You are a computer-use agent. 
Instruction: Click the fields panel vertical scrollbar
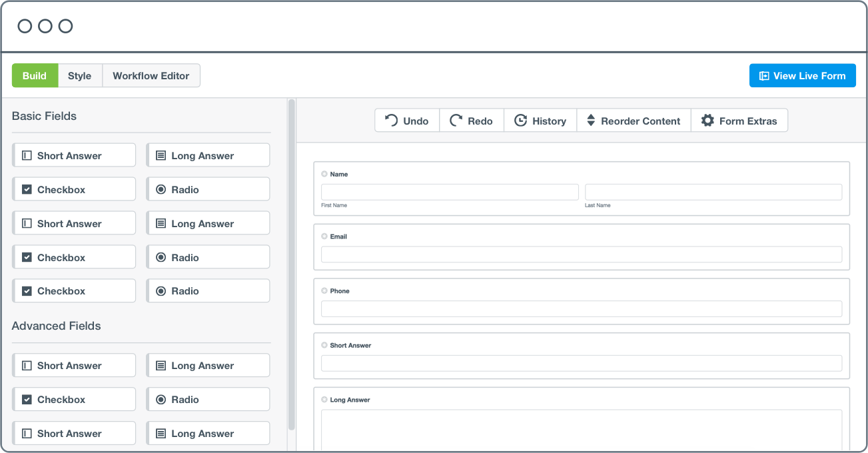[x=291, y=264]
